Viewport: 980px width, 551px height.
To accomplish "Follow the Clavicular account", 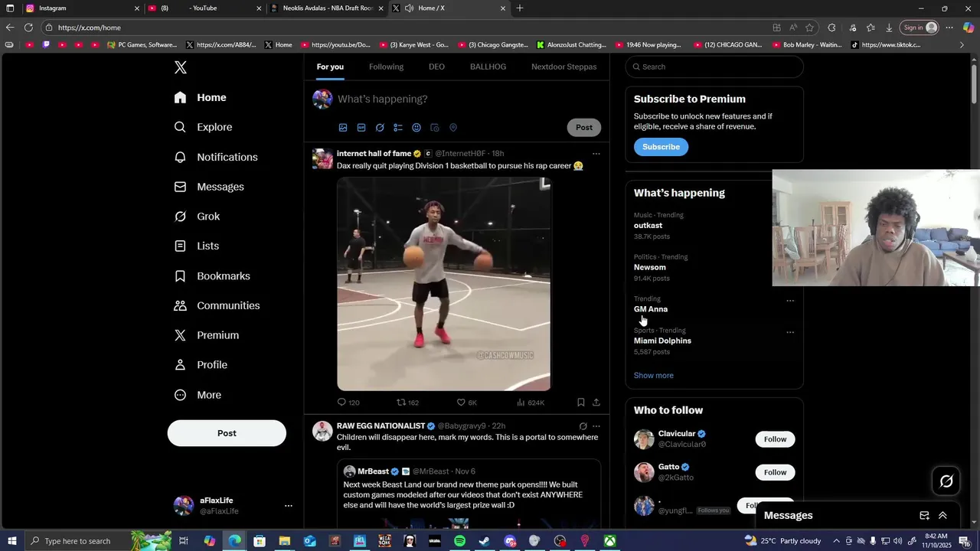I will tap(775, 439).
